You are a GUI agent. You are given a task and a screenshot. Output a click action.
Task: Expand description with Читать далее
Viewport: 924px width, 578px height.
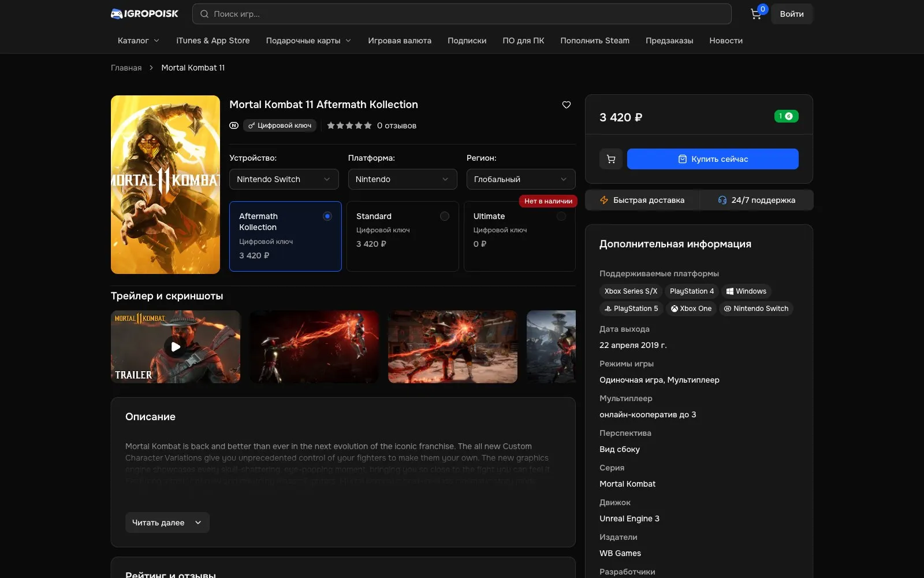coord(167,523)
